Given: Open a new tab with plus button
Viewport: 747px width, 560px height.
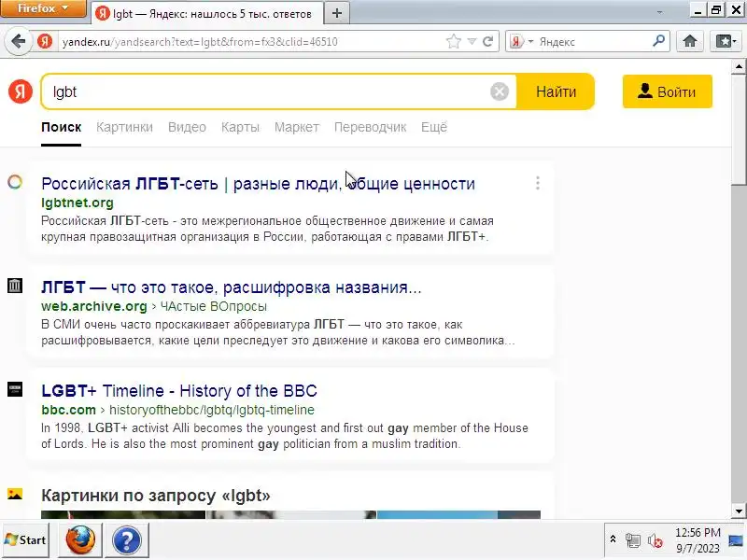Looking at the screenshot, I should click(337, 13).
